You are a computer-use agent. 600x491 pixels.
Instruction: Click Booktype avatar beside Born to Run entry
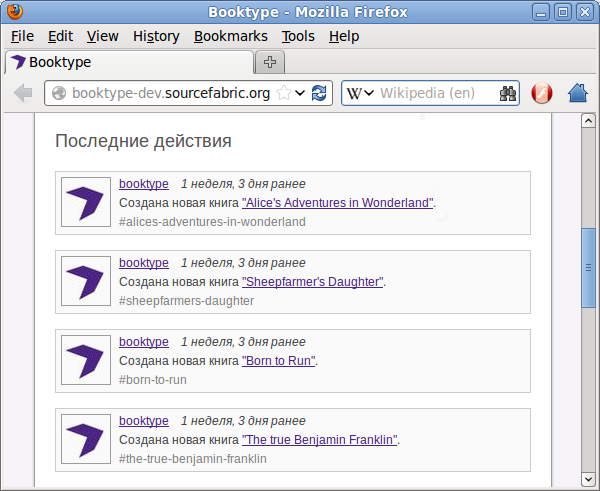(x=86, y=360)
